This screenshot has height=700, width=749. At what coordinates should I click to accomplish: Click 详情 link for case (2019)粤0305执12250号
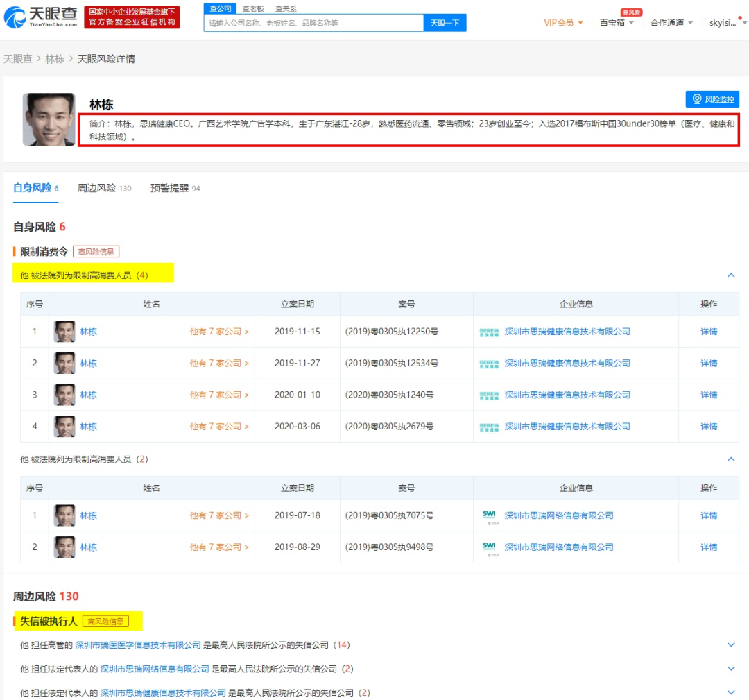(x=708, y=332)
